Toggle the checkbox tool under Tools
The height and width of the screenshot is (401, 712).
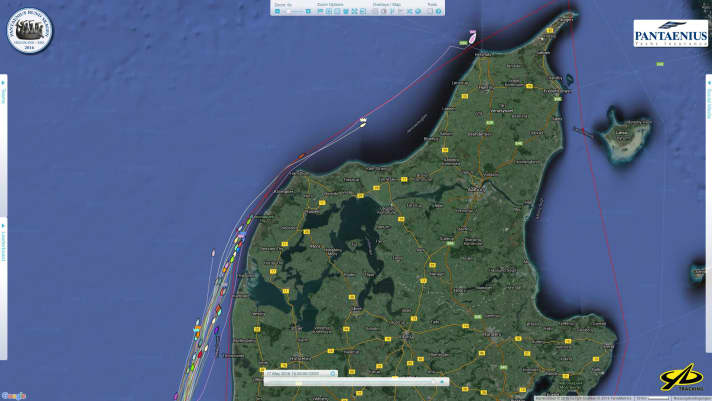[429, 11]
